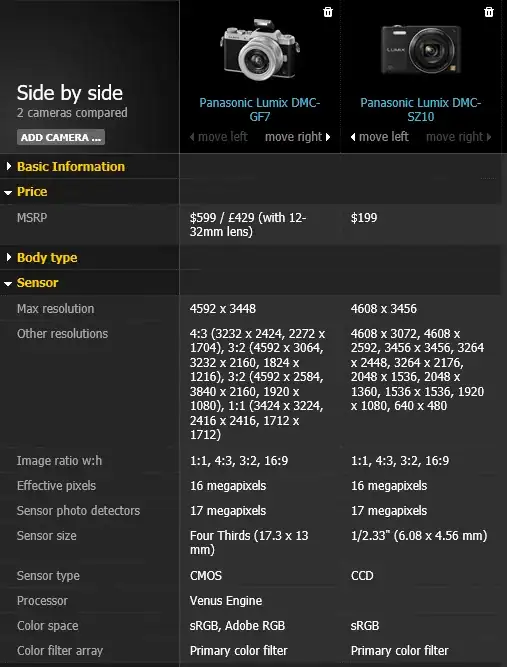Click the Side by side heading

coord(70,93)
